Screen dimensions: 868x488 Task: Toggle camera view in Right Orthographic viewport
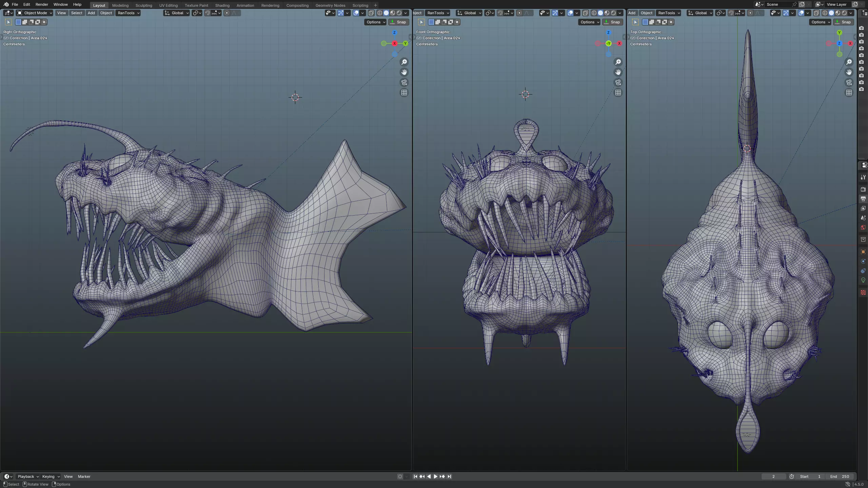pyautogui.click(x=404, y=82)
